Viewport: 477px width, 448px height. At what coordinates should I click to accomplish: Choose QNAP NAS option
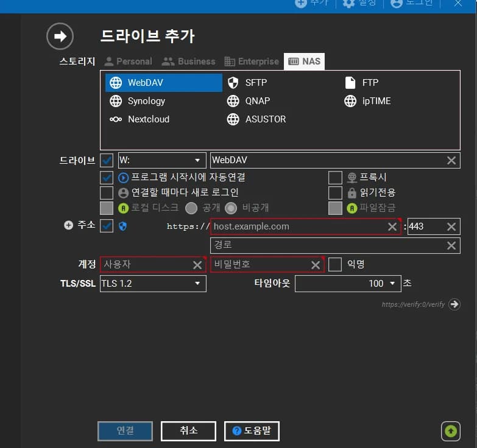click(249, 101)
